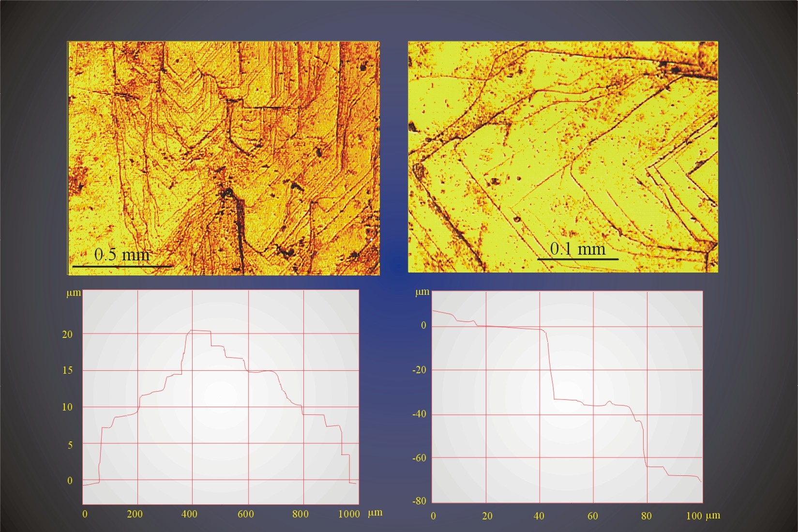Click the '15' tick on left graph's vertical axis
Screen dimensions: 798x532
(x=67, y=370)
